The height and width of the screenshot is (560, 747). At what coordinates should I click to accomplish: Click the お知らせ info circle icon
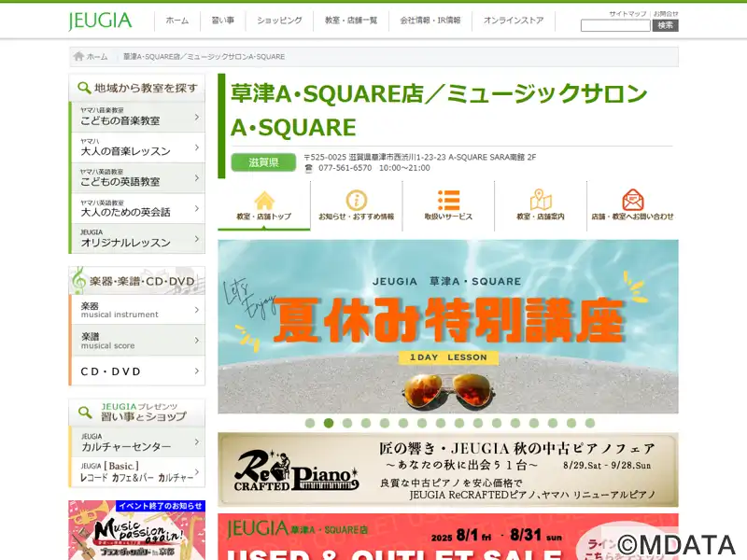coord(357,200)
